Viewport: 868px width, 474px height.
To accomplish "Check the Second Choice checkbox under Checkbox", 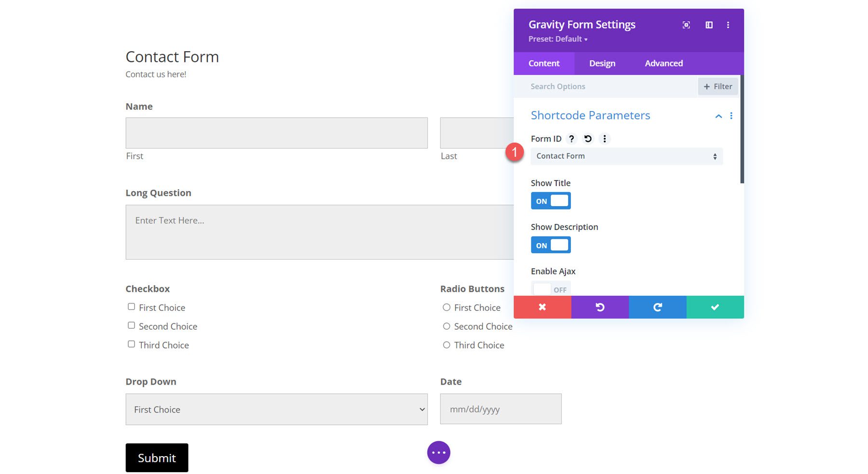I will coord(131,325).
